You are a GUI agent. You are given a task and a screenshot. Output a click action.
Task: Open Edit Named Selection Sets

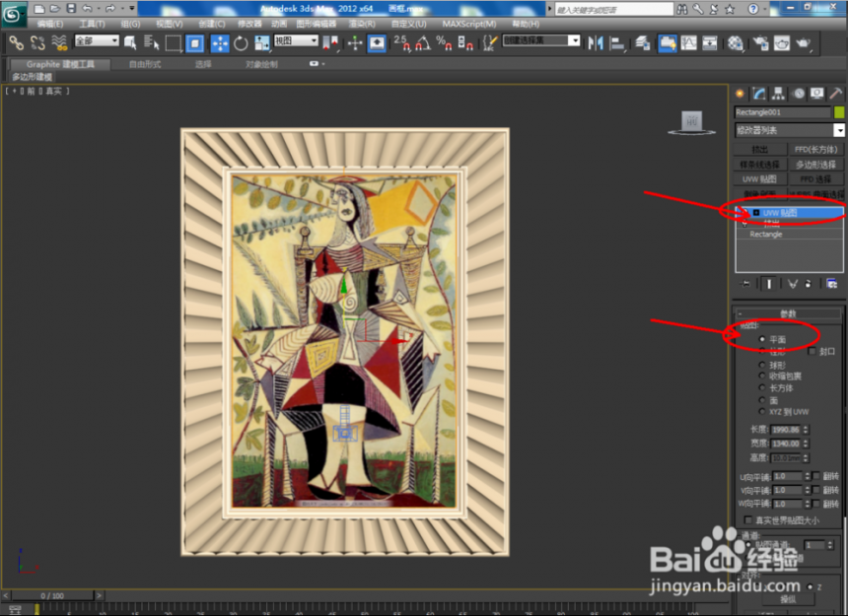489,42
